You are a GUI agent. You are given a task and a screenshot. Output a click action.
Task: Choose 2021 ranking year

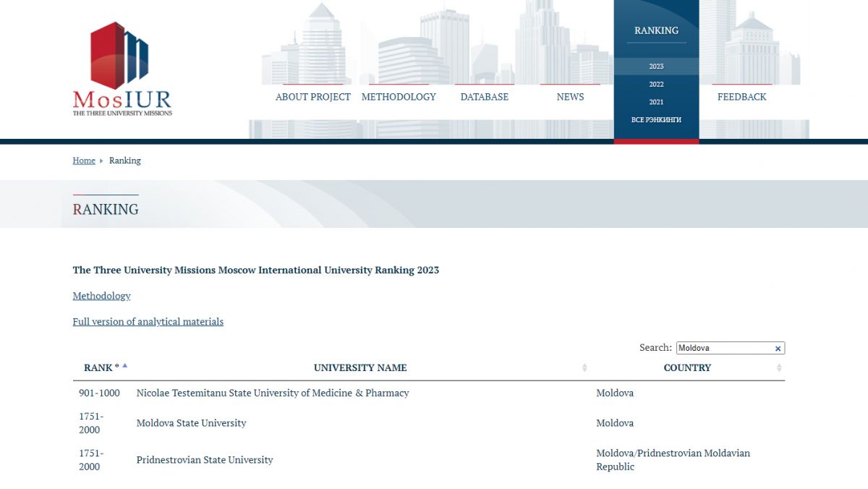pyautogui.click(x=656, y=102)
